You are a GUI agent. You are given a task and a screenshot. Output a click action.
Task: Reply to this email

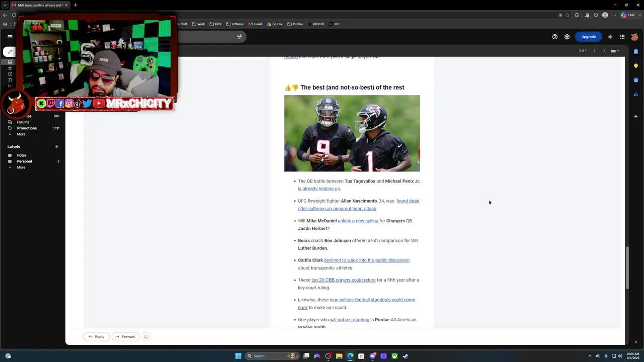click(96, 337)
